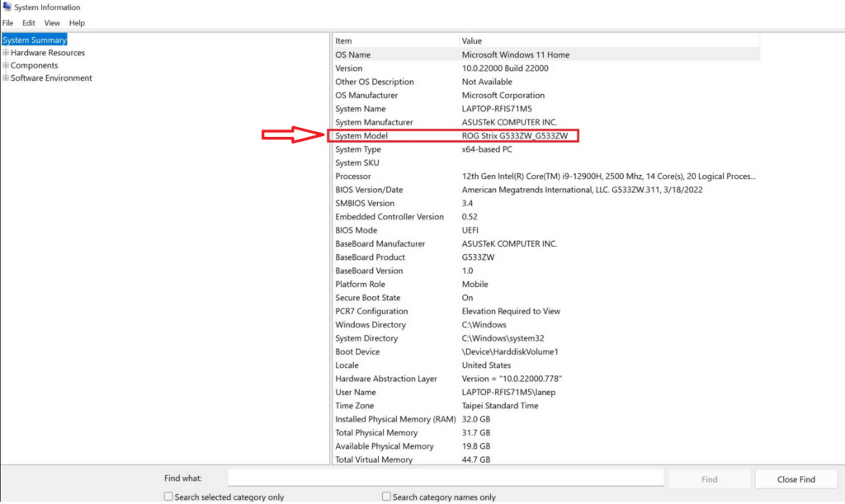Expand the Components node

point(6,65)
